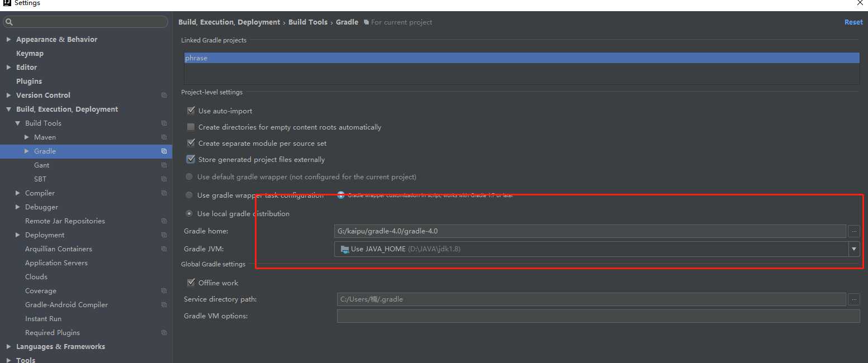This screenshot has width=868, height=363.
Task: Expand Appearance & Behavior section
Action: [8, 40]
